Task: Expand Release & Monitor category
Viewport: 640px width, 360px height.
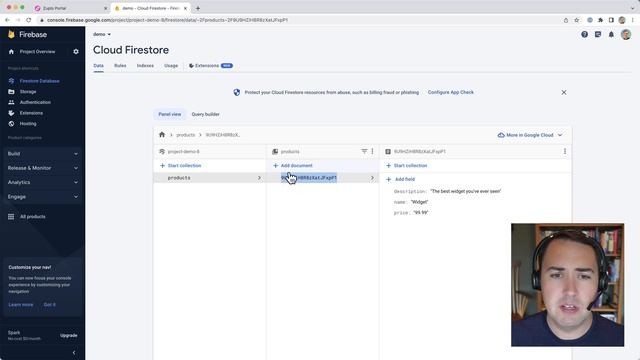Action: (42, 168)
